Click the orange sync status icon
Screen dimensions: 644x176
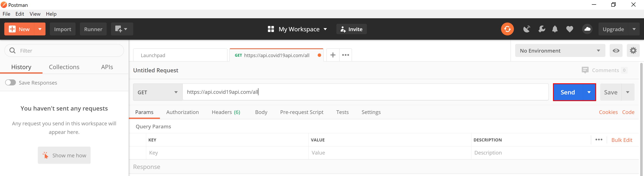pyautogui.click(x=507, y=29)
